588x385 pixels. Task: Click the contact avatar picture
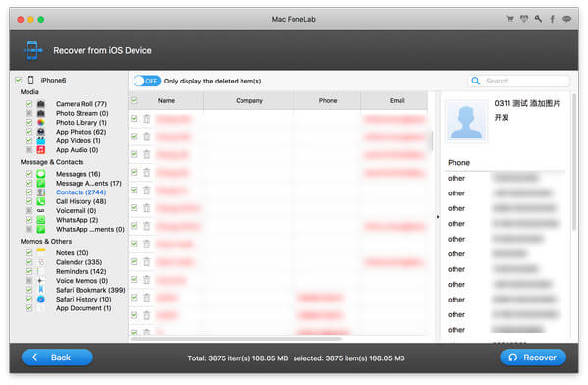click(466, 122)
